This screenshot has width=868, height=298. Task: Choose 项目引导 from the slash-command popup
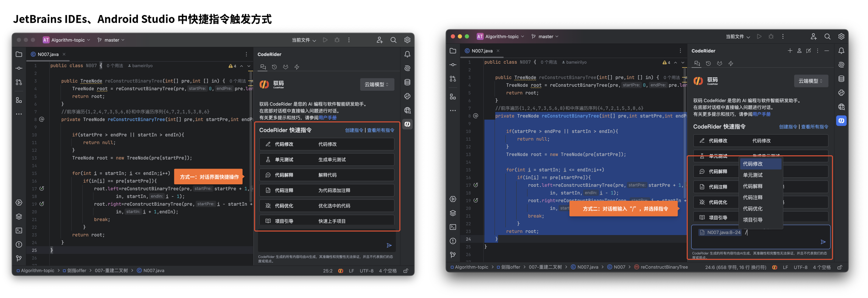tap(761, 220)
